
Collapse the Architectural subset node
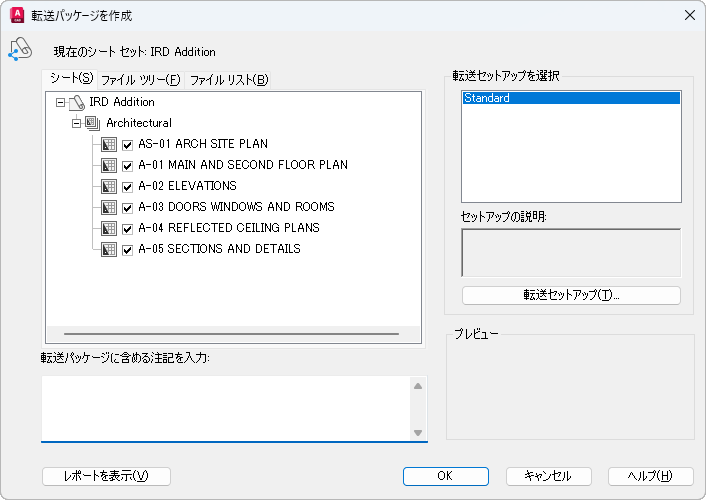pos(75,123)
